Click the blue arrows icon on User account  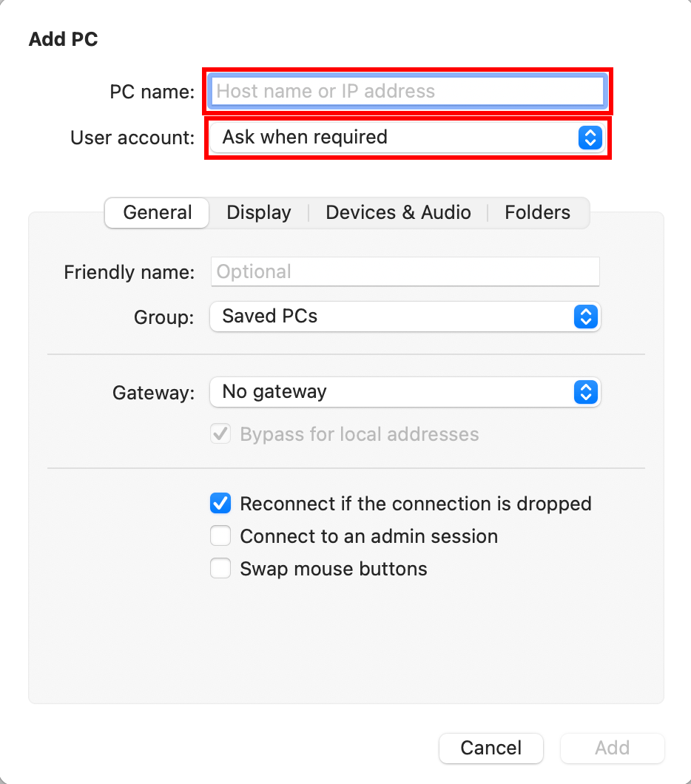coord(590,138)
